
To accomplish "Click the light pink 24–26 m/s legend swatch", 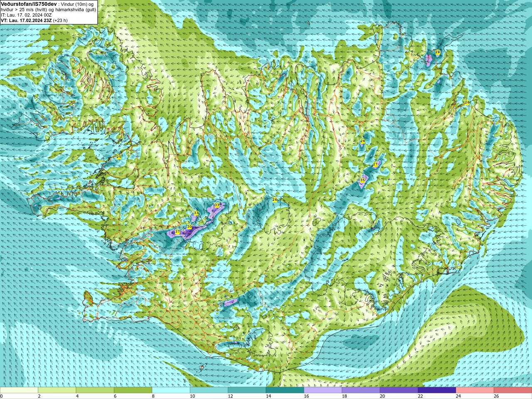I will click(475, 390).
